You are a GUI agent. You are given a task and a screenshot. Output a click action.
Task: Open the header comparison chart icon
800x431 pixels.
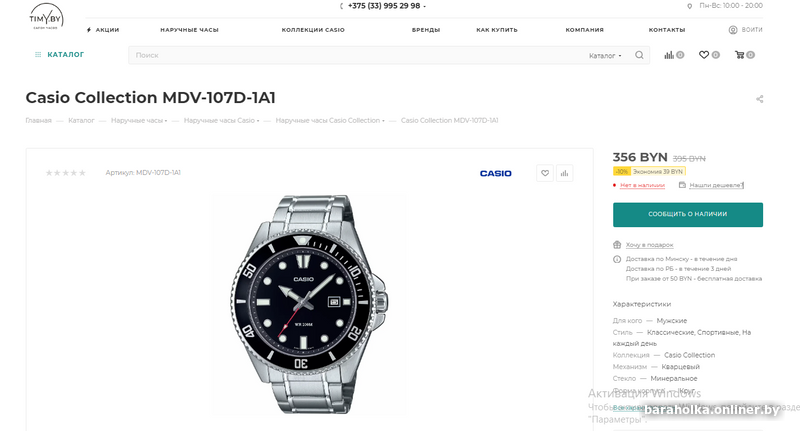coord(669,55)
